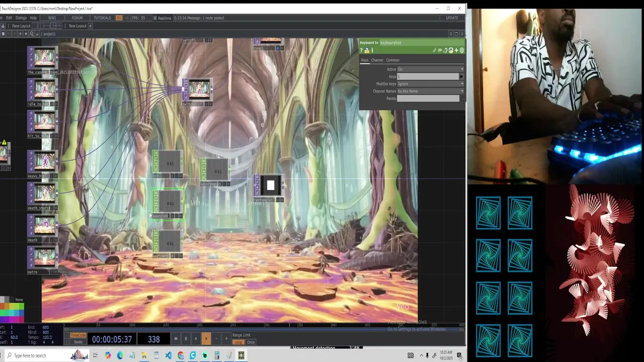Jump timeline to start

[176, 339]
